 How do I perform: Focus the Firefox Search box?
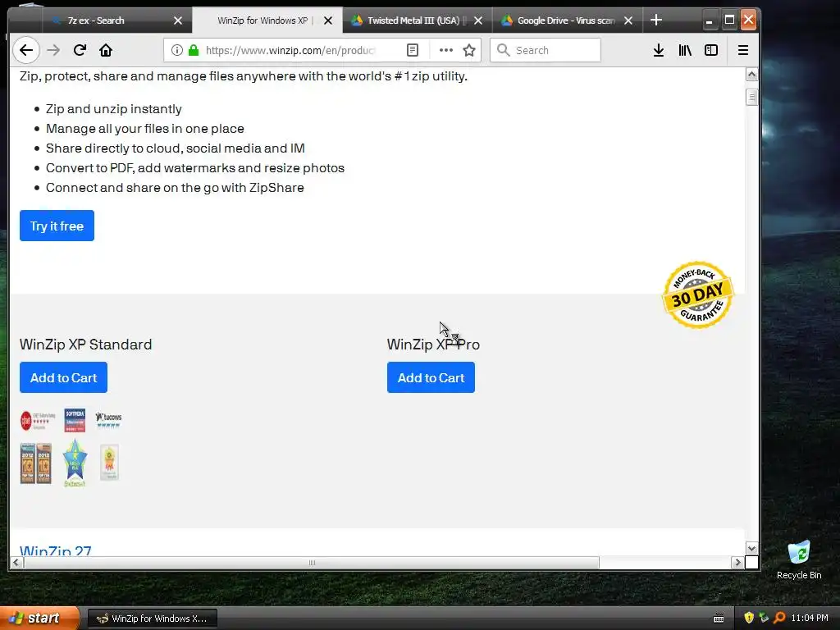point(546,50)
